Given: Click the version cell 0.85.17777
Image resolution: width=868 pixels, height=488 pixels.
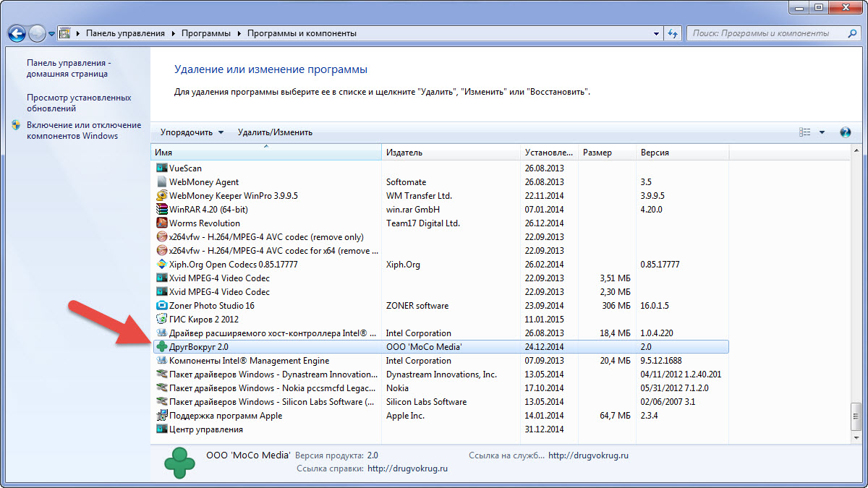Looking at the screenshot, I should 660,265.
